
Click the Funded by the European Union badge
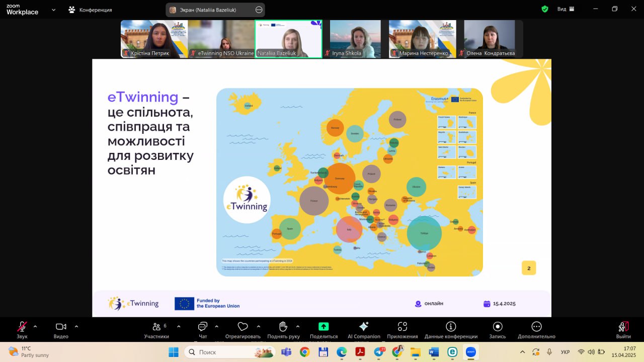click(207, 303)
